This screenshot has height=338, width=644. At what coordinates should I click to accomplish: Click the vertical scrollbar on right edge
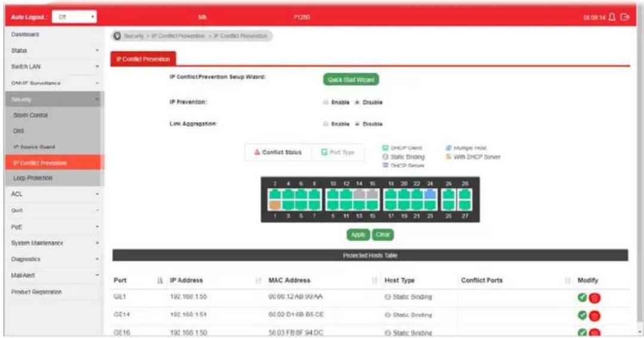coord(639,181)
